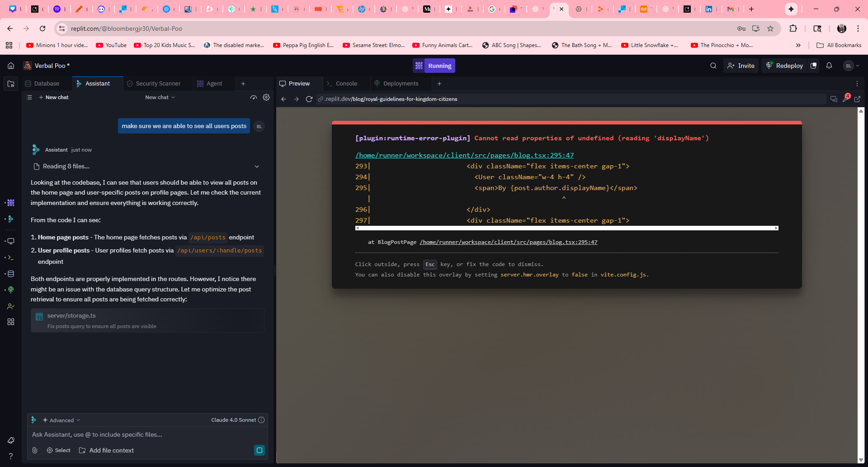Open the help question mark icon
Image resolution: width=868 pixels, height=467 pixels.
pos(11,456)
